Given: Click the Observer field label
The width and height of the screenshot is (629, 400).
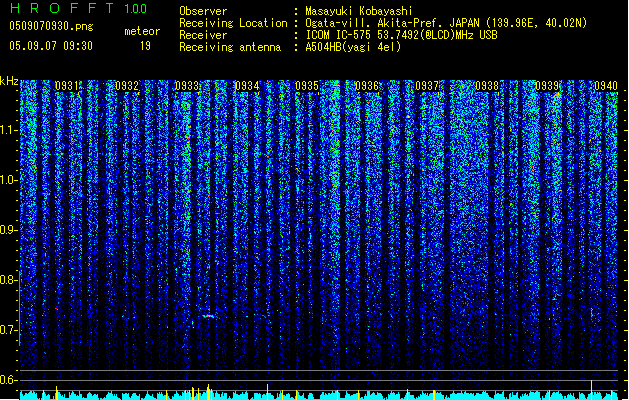Looking at the screenshot, I should pyautogui.click(x=203, y=11).
